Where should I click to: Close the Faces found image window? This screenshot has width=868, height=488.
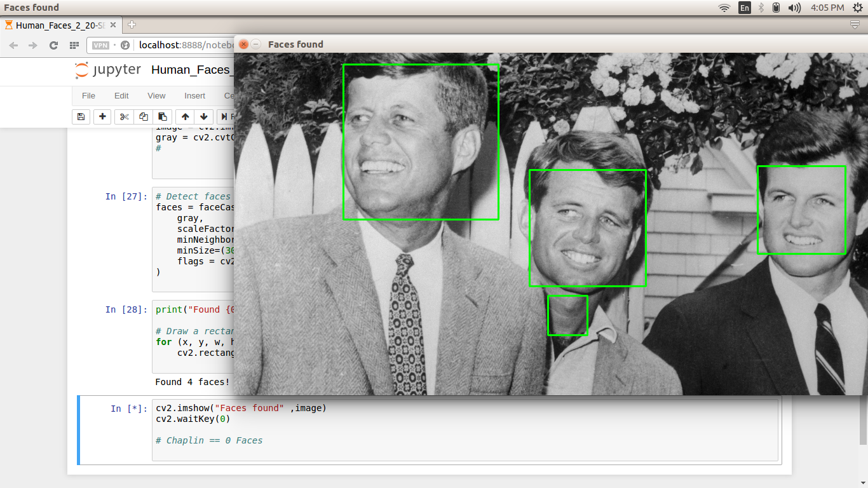pyautogui.click(x=243, y=44)
